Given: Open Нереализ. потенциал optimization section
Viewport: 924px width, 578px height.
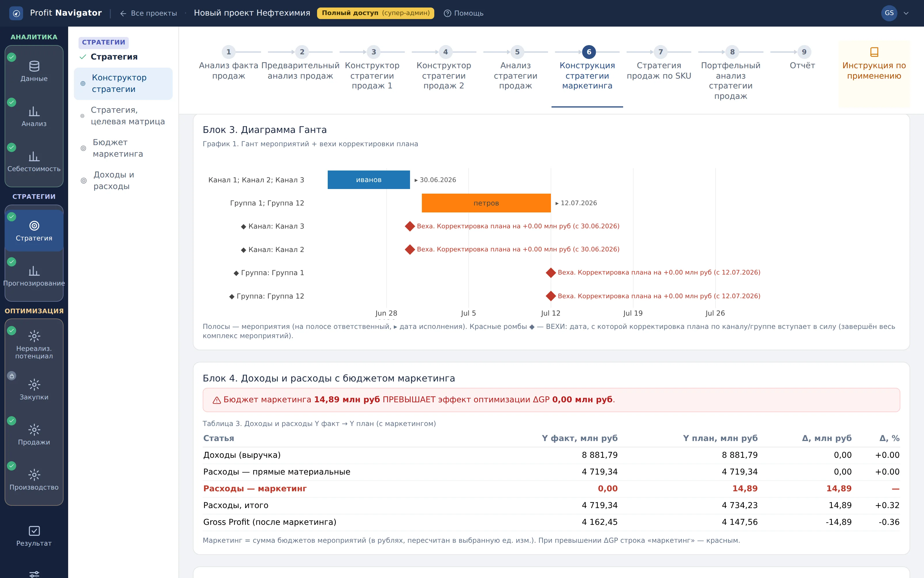Looking at the screenshot, I should 34,344.
